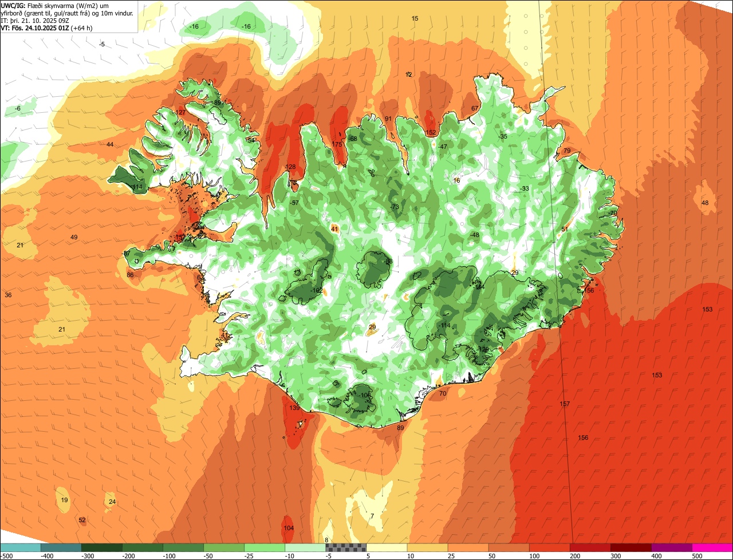This screenshot has height=560, width=733.
Task: Click the dark teal legend swatch starting at -400
Action: point(61,547)
